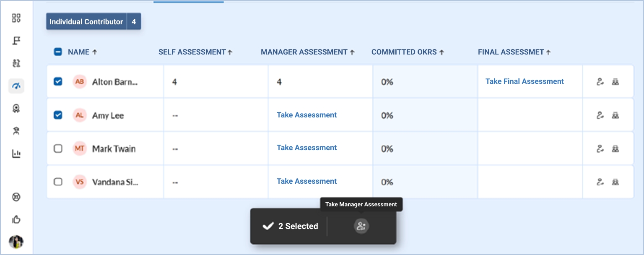Click the award badge icon in sidebar
The width and height of the screenshot is (644, 255).
(16, 109)
